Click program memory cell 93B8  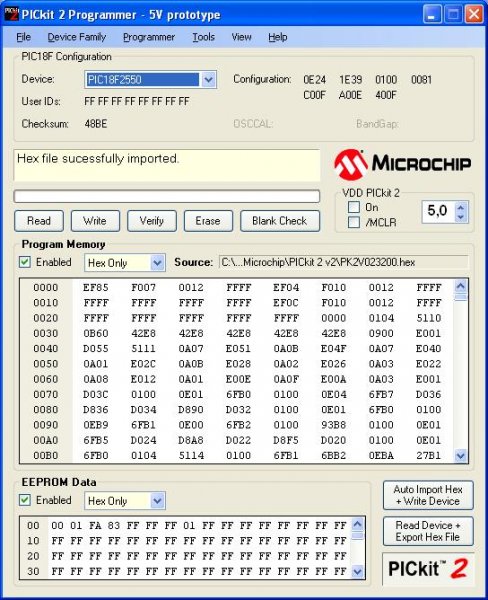tap(333, 425)
